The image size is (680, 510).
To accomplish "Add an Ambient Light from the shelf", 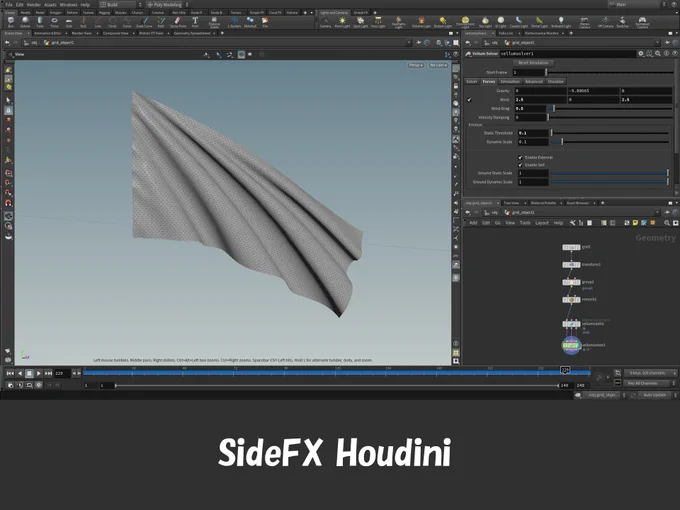I will pyautogui.click(x=561, y=22).
